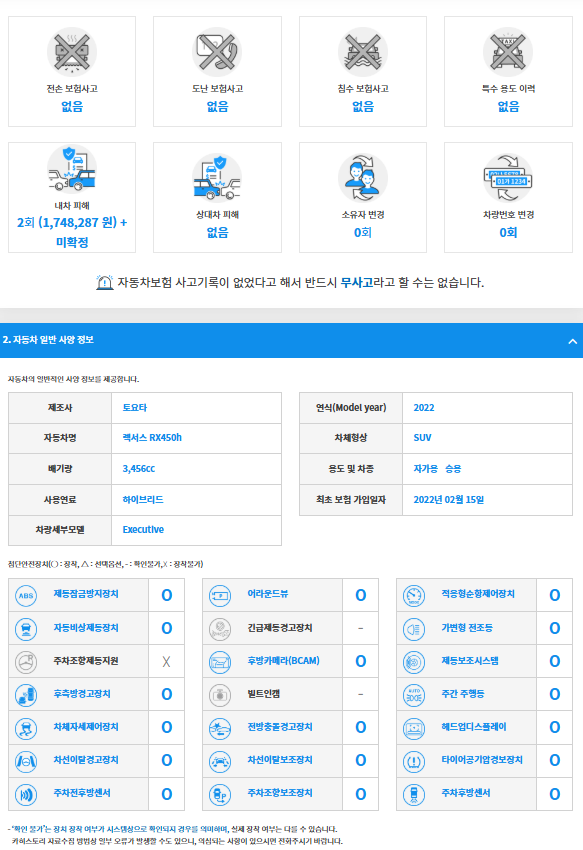Click the 내차 피해 car damage icon
Screen dimensions: 583x850
(x=72, y=169)
